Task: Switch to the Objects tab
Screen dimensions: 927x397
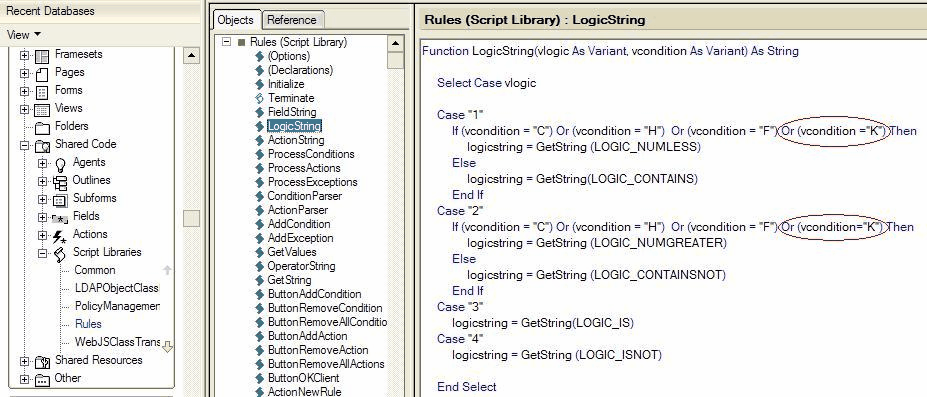Action: (235, 19)
